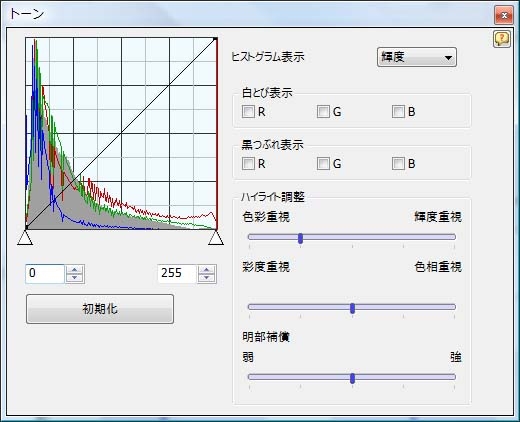Viewport: 520px width, 422px height.
Task: Click the 彩度重視 / 色相重視 slider handle
Action: [352, 308]
